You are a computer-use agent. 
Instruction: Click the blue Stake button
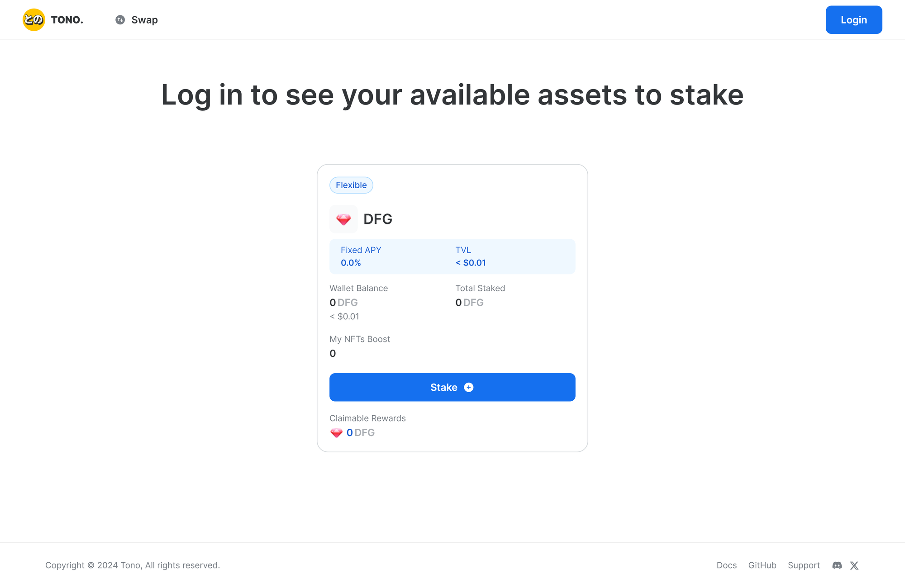(x=452, y=387)
